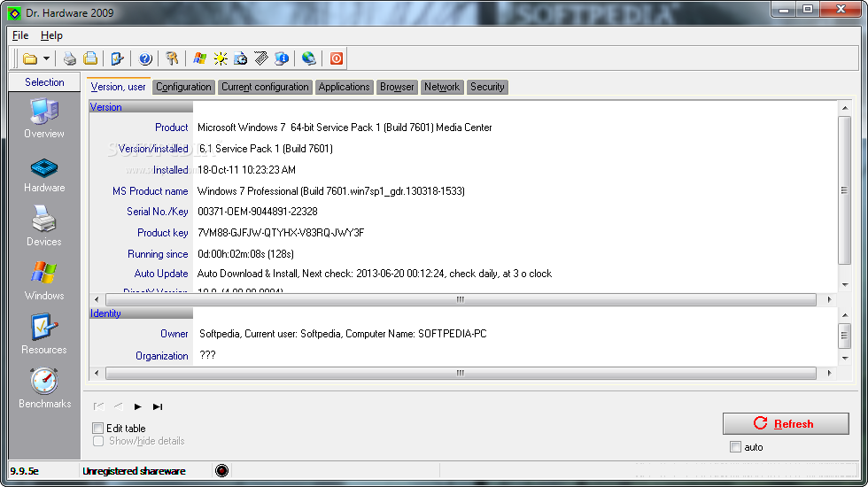Click the checklist clipboard toolbar icon
868x487 pixels.
117,58
